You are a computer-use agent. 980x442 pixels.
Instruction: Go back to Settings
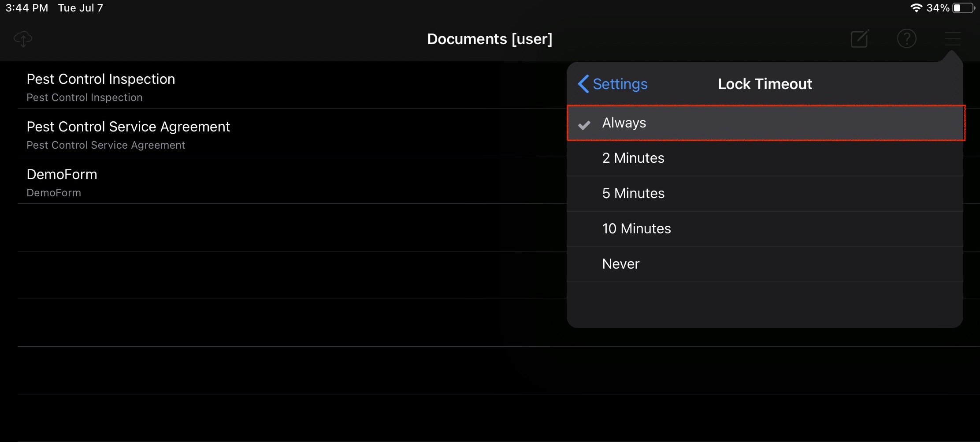[x=612, y=84]
